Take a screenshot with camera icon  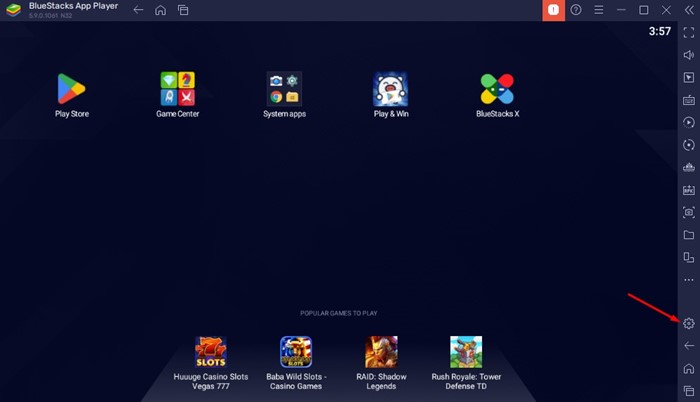pos(688,212)
